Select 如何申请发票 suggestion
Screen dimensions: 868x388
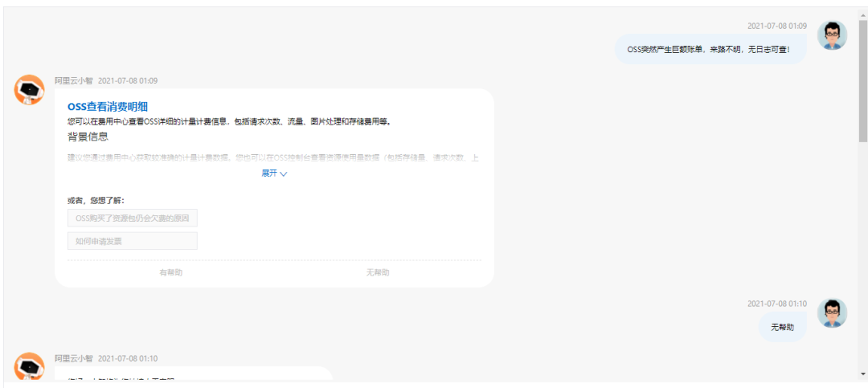point(133,241)
